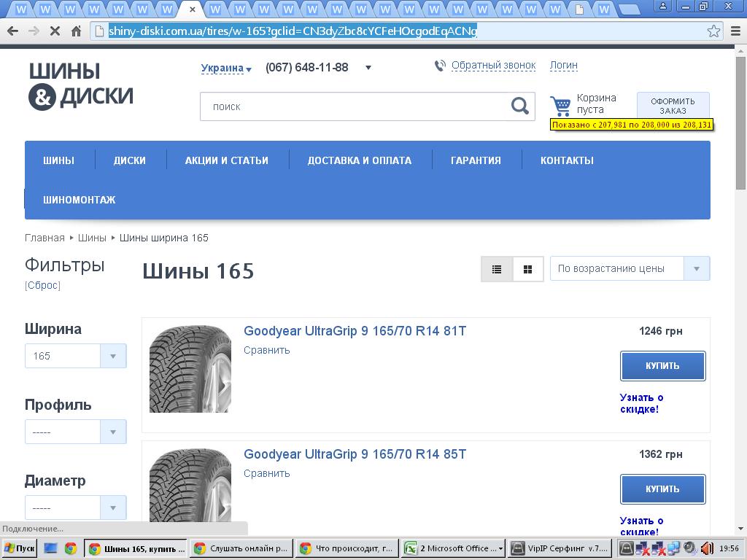Show desktop via quick launch icon
The width and height of the screenshot is (747, 560).
pos(50,548)
